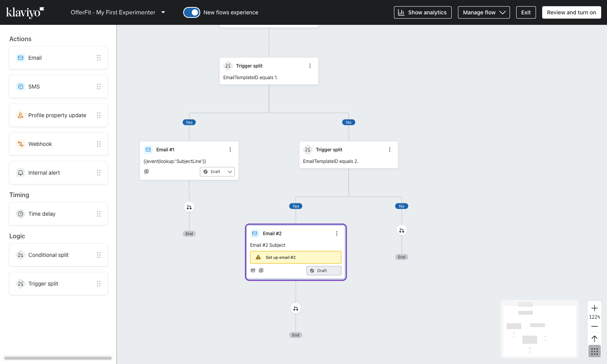Click the drag handle beside SMS action

point(99,86)
